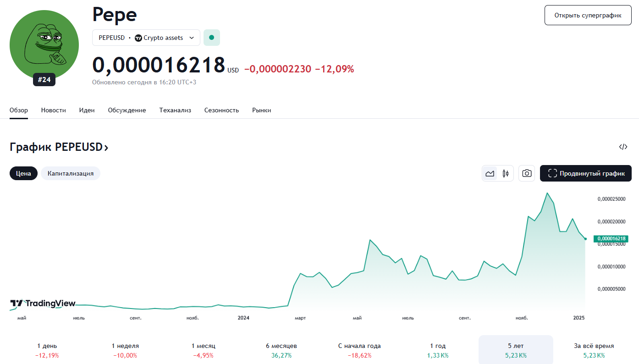Click the TradingView logo on the chart

point(43,303)
